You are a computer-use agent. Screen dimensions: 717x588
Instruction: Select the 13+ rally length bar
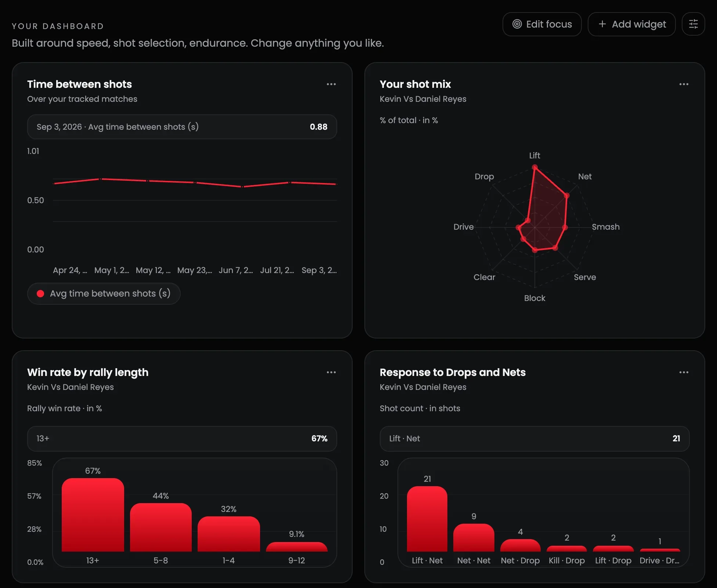coord(93,514)
